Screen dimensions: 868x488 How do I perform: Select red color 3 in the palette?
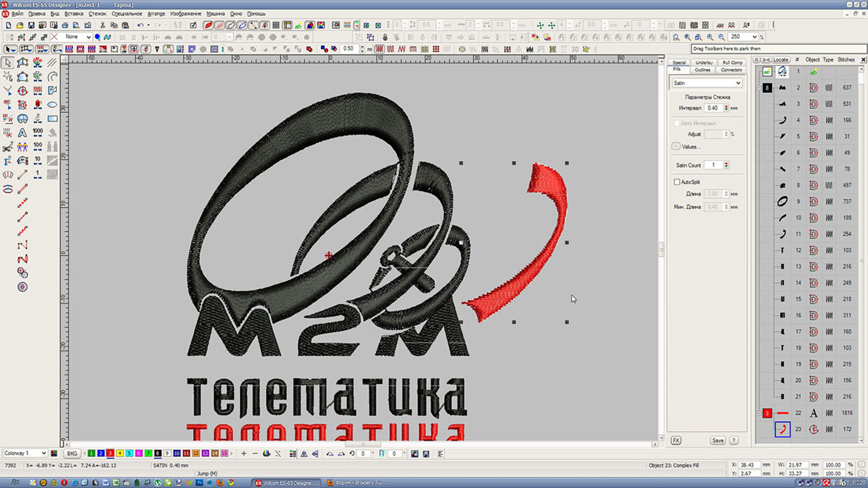tap(110, 453)
